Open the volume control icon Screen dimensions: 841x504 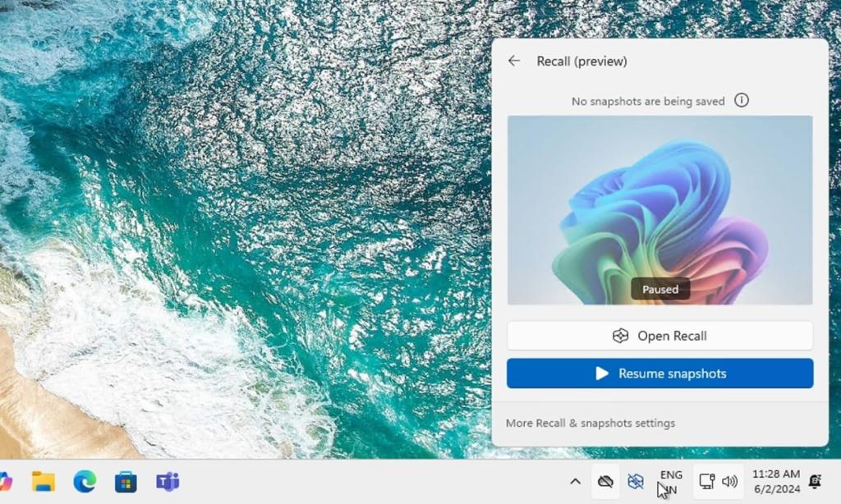(729, 482)
